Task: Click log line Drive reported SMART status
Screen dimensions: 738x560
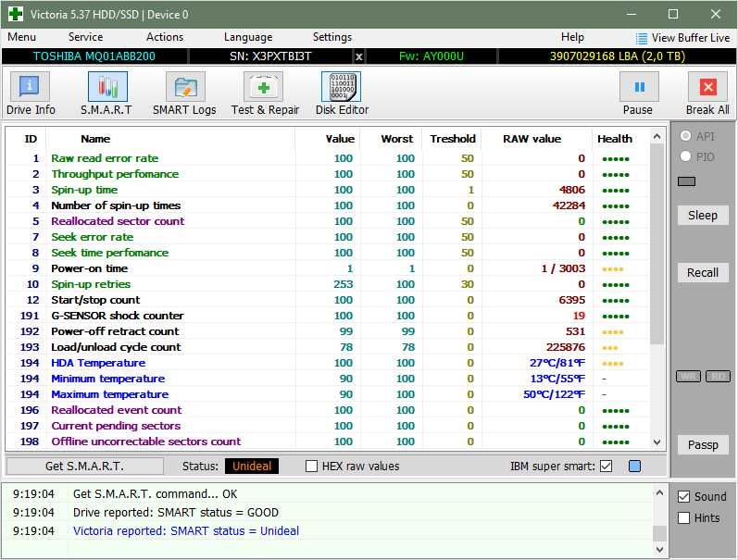Action: (x=176, y=513)
